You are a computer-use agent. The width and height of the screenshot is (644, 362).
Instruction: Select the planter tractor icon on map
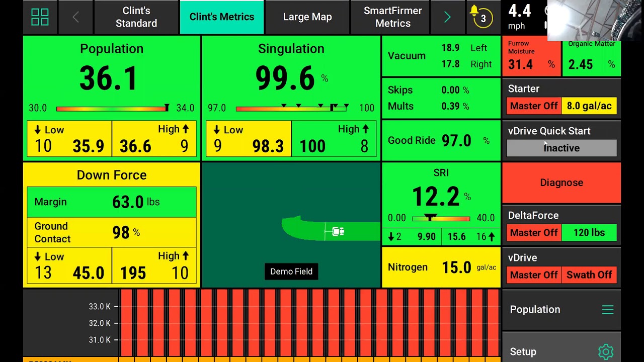338,231
